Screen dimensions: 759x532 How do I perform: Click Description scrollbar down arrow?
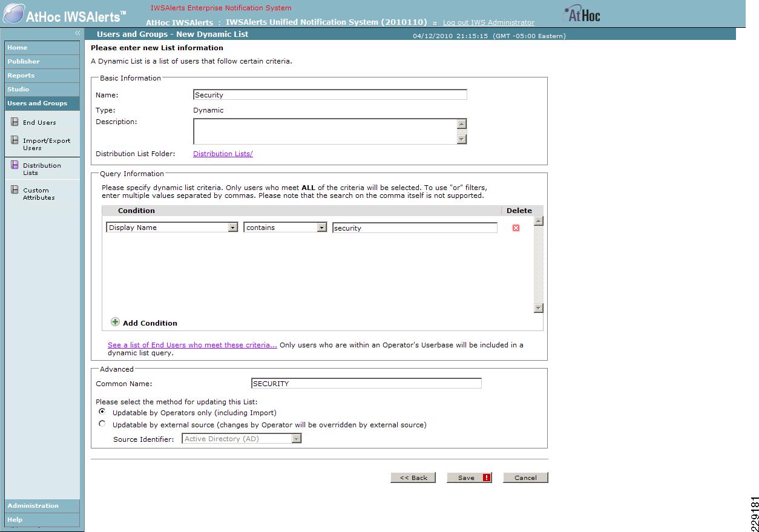coord(462,139)
